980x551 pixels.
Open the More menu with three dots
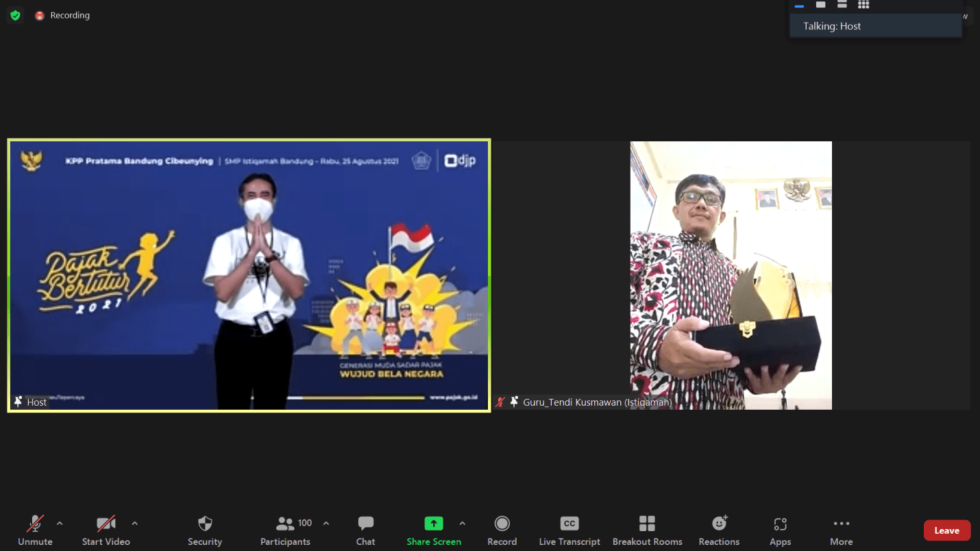[841, 530]
